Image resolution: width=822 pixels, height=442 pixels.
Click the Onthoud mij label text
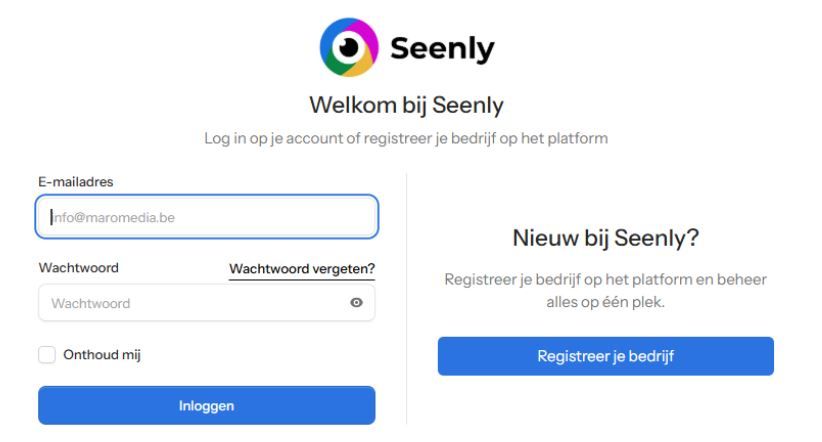pos(102,354)
